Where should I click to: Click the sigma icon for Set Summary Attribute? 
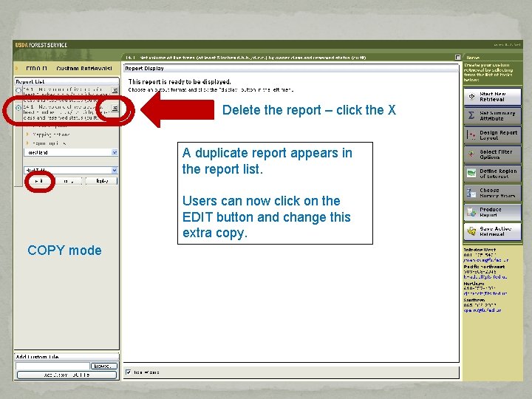[471, 115]
